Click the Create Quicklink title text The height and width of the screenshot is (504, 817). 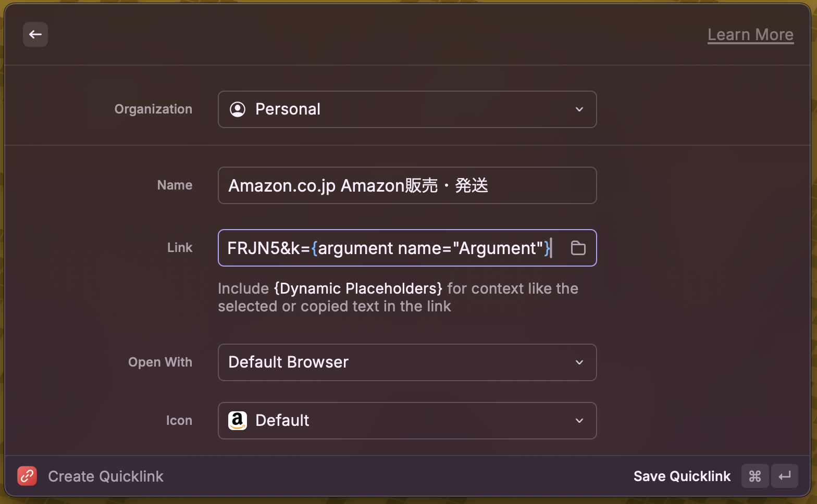(x=106, y=476)
